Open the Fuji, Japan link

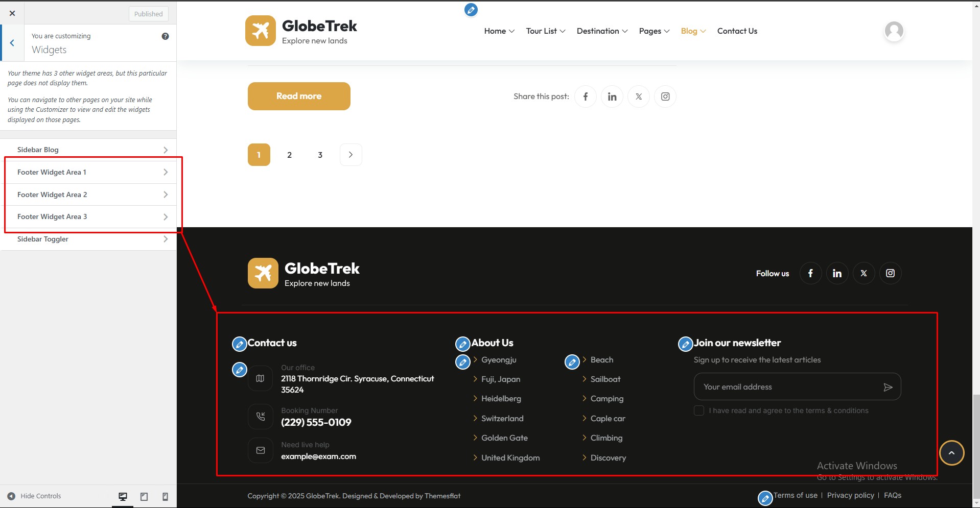pyautogui.click(x=501, y=379)
